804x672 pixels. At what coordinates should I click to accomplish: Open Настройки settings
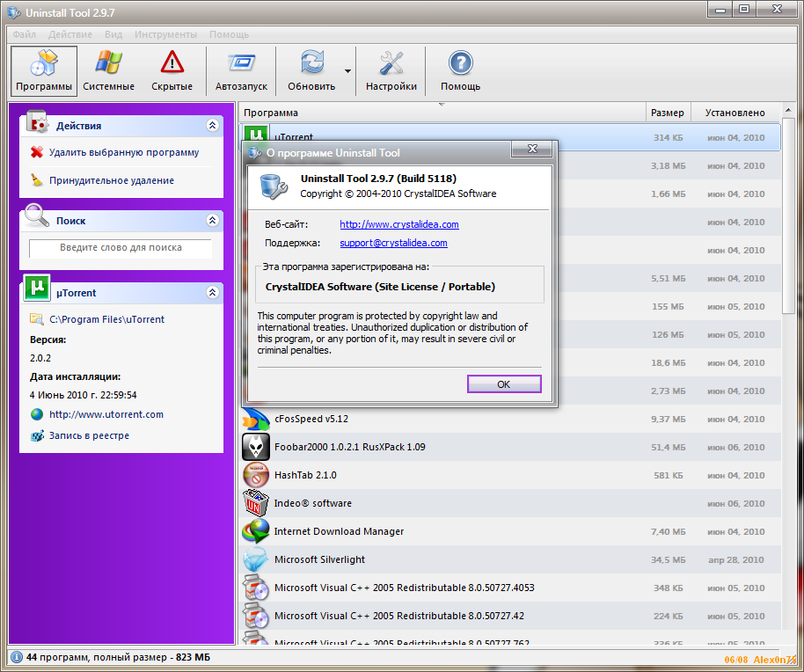391,71
